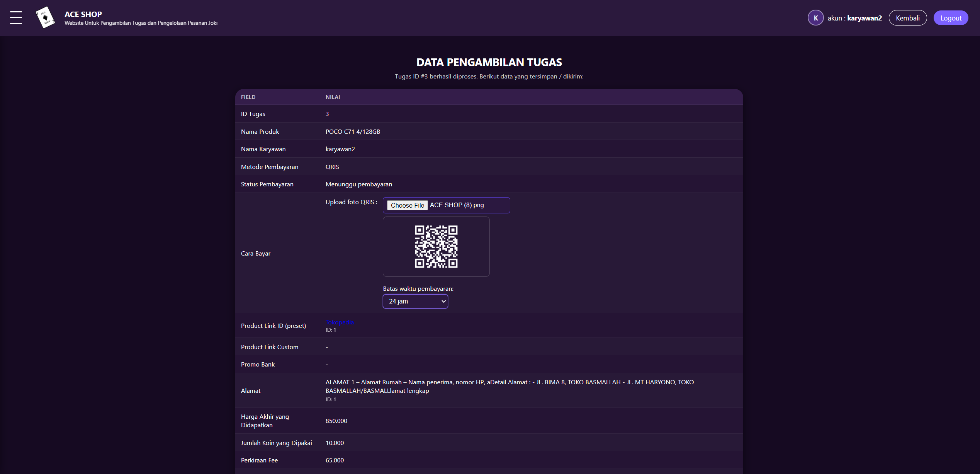980x474 pixels.
Task: Open the Tokopedia product link
Action: point(340,322)
